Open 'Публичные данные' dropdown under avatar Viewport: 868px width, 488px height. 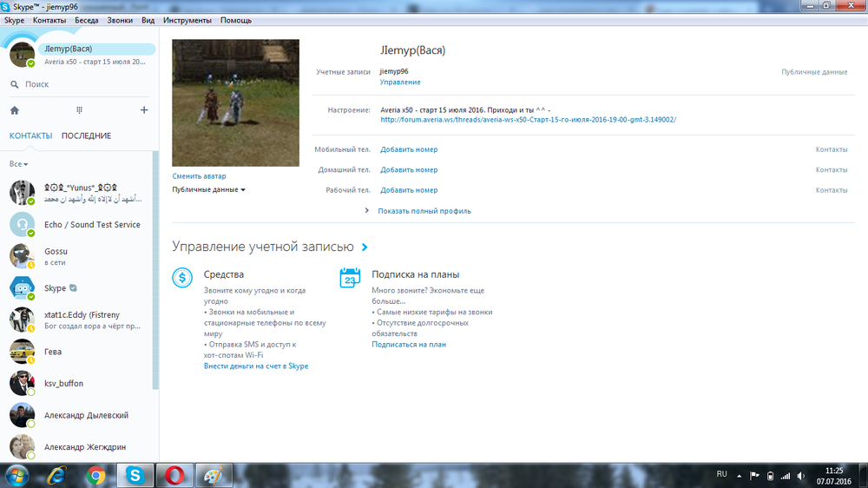click(208, 189)
